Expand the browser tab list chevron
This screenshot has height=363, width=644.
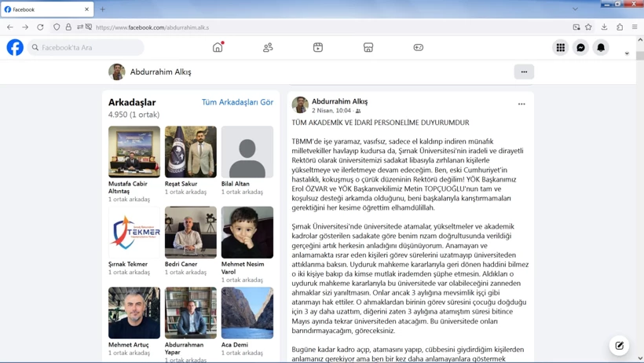[x=575, y=9]
